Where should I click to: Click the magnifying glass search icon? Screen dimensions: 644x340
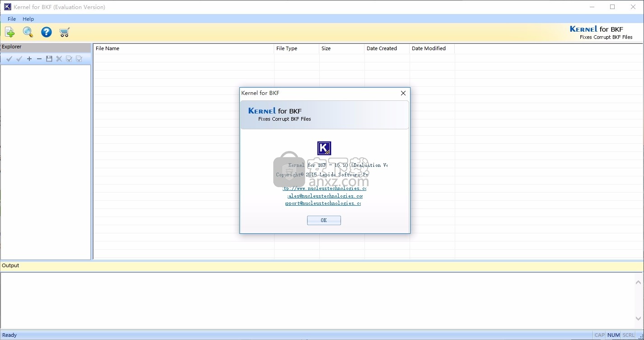28,32
